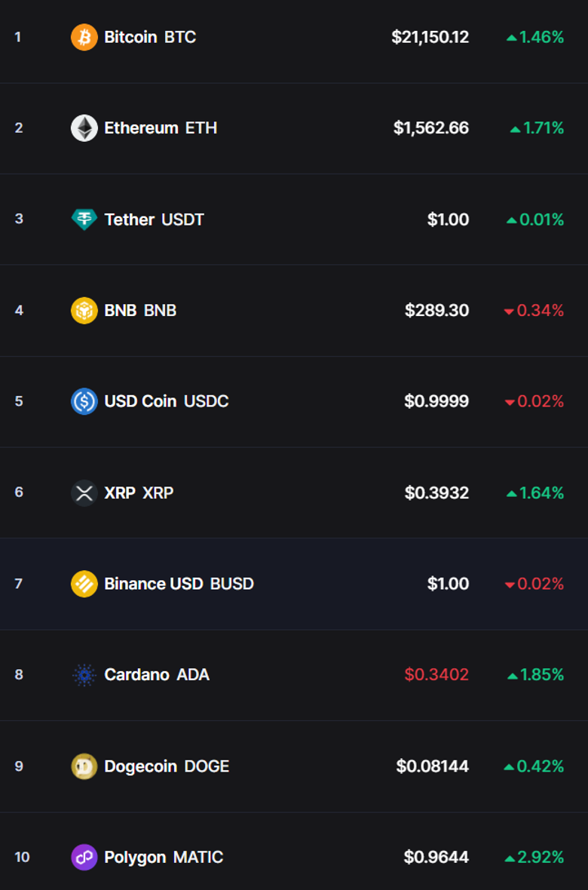Click the Binance USD BUSD logo
Viewport: 588px width, 890px height.
point(85,583)
